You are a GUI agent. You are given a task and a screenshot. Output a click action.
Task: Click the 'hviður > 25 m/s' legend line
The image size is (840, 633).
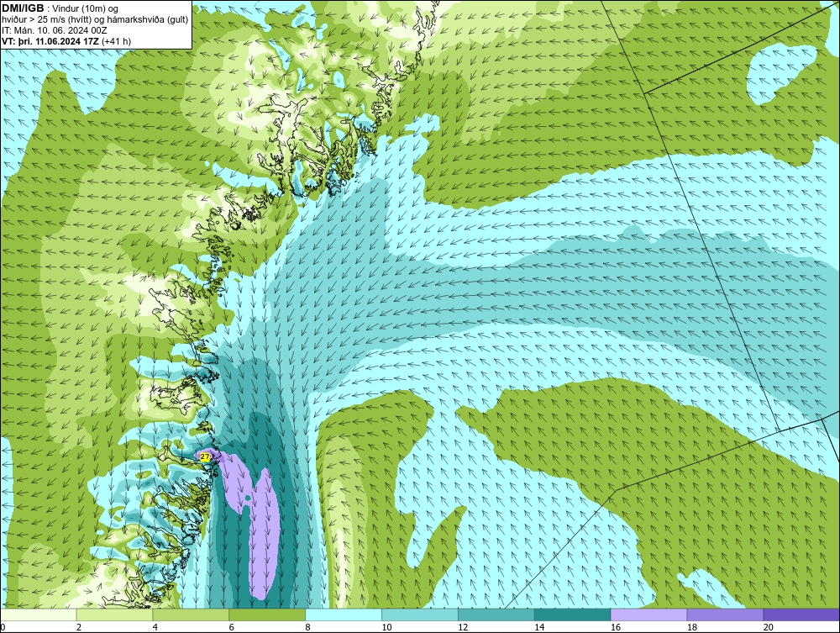pos(96,20)
